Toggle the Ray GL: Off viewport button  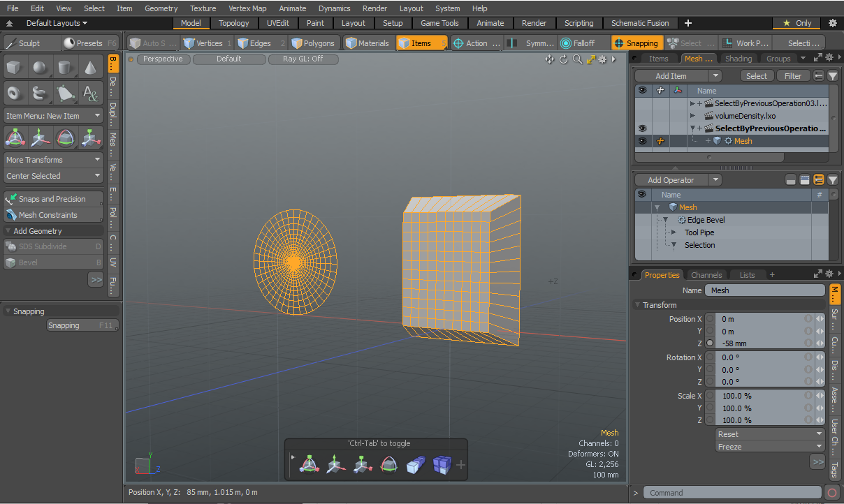303,59
